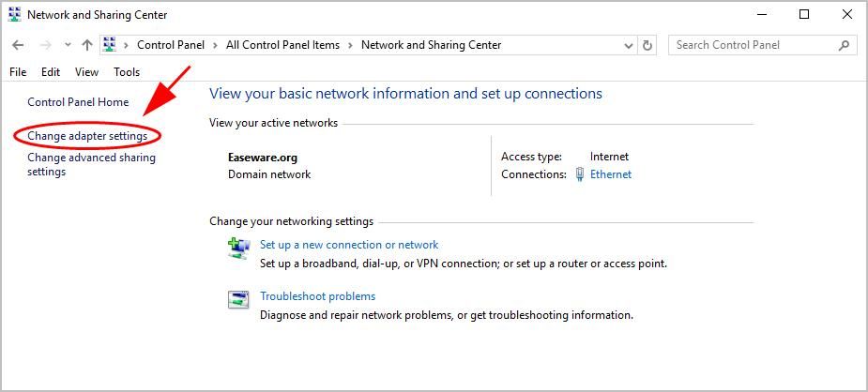Click the new connection setup icon

point(238,248)
